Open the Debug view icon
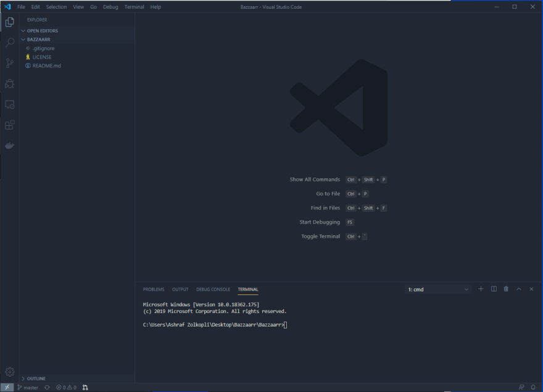 tap(10, 83)
